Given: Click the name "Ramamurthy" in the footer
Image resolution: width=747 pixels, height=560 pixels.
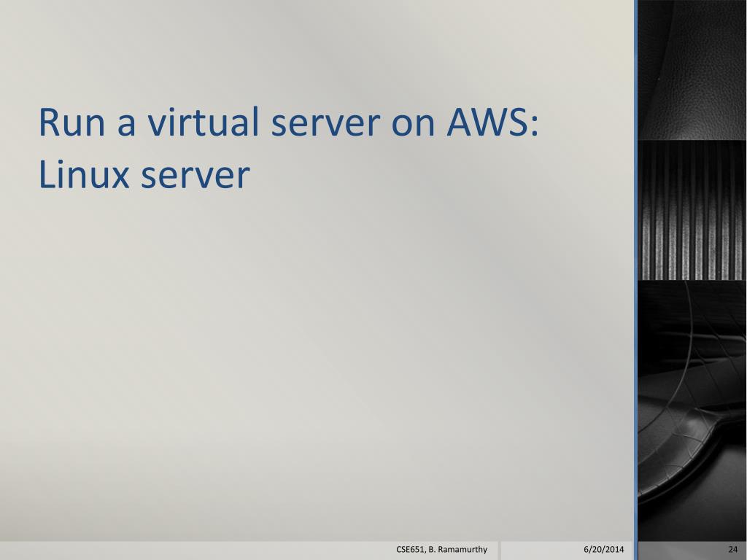Looking at the screenshot, I should 462,549.
